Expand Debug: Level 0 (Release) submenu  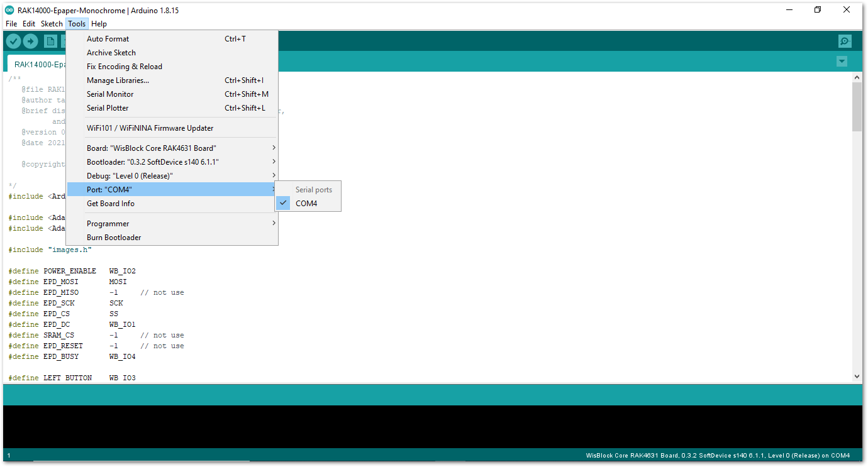[x=172, y=176]
